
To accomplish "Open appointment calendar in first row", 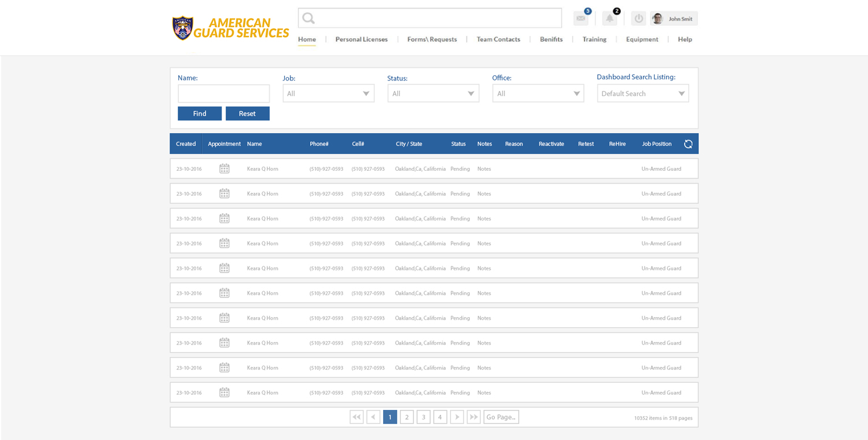I will (x=225, y=169).
